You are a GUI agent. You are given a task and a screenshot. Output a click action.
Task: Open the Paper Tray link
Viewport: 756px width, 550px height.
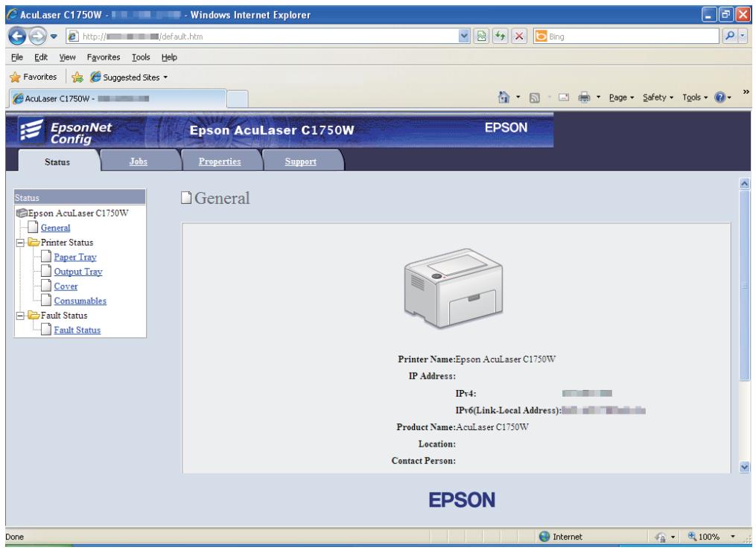coord(75,258)
